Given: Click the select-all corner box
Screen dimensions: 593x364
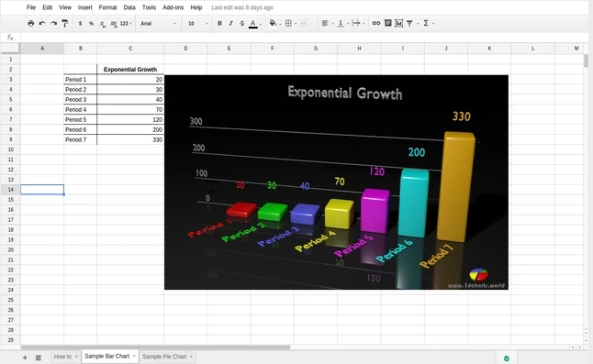Looking at the screenshot, I should 10,48.
